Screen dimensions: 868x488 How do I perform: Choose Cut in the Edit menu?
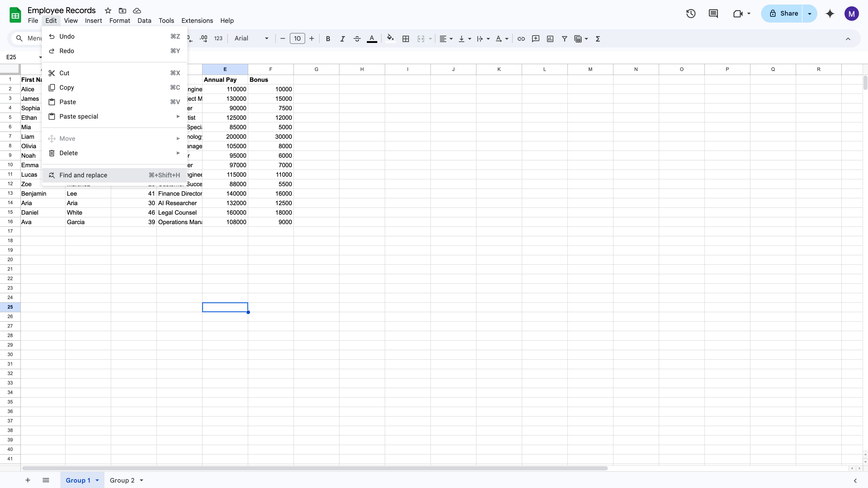point(114,73)
